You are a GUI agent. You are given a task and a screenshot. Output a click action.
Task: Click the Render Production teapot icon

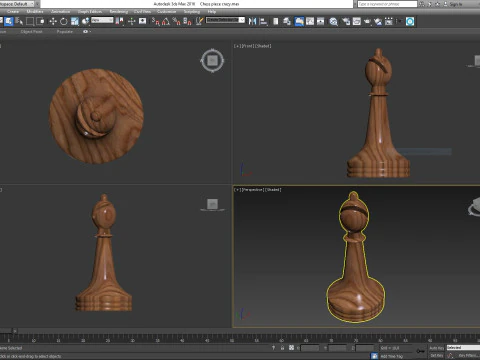pos(367,21)
